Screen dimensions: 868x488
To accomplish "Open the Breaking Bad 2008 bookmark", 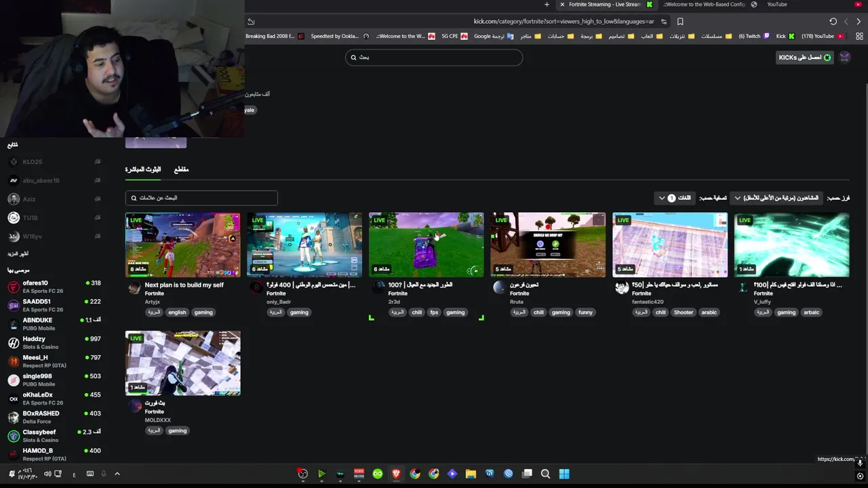I will (x=275, y=37).
